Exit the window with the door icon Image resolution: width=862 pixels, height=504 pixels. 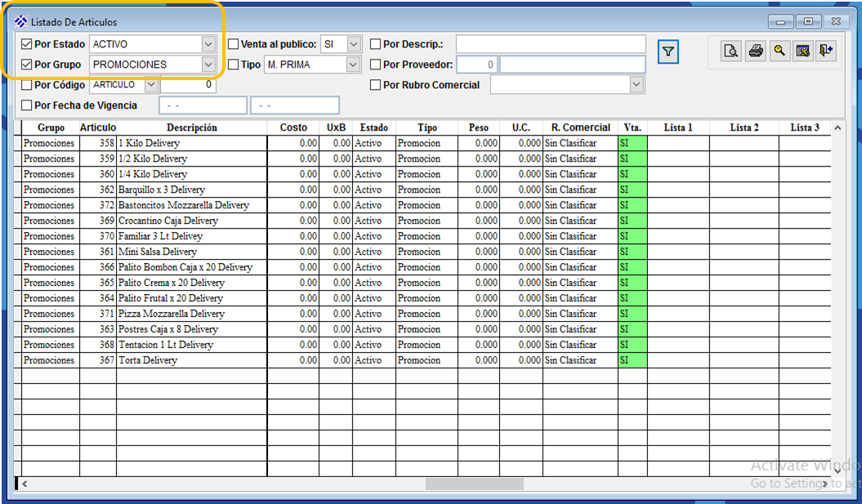(x=826, y=51)
